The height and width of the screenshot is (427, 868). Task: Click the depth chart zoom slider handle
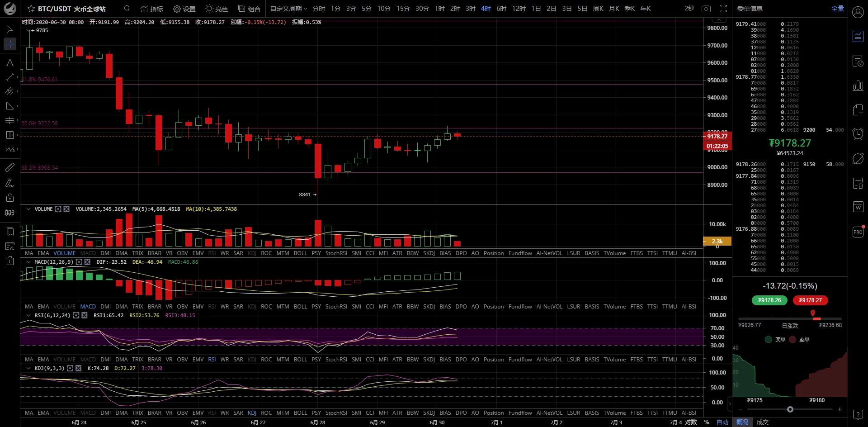(790, 409)
